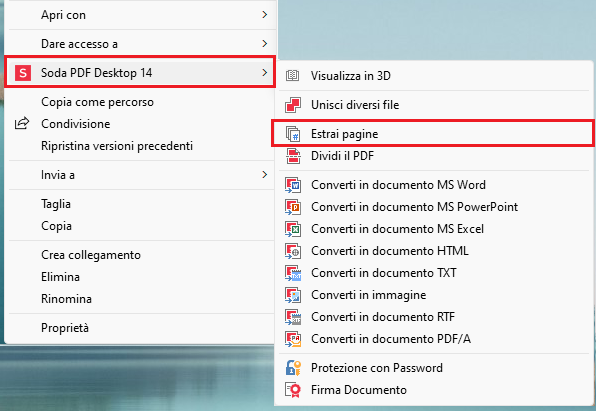Viewport: 596px width, 411px height.
Task: Open the Soda PDF Desktop 14 submenu arrow
Action: pyautogui.click(x=265, y=72)
